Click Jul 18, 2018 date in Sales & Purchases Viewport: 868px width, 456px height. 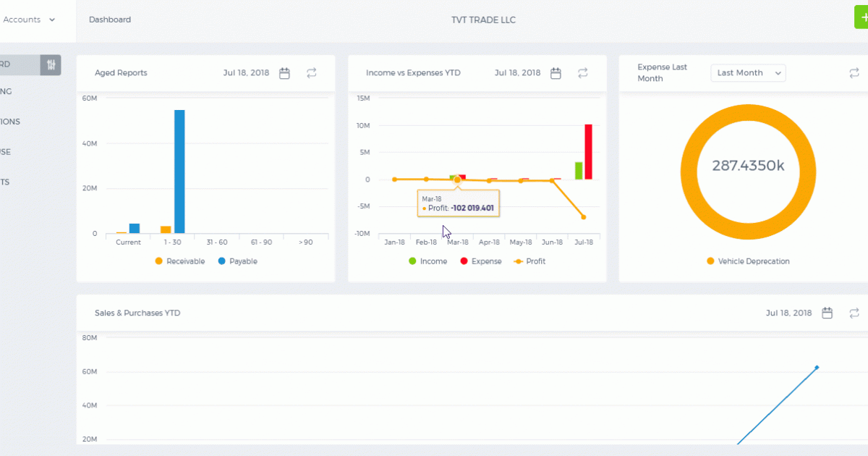click(788, 313)
